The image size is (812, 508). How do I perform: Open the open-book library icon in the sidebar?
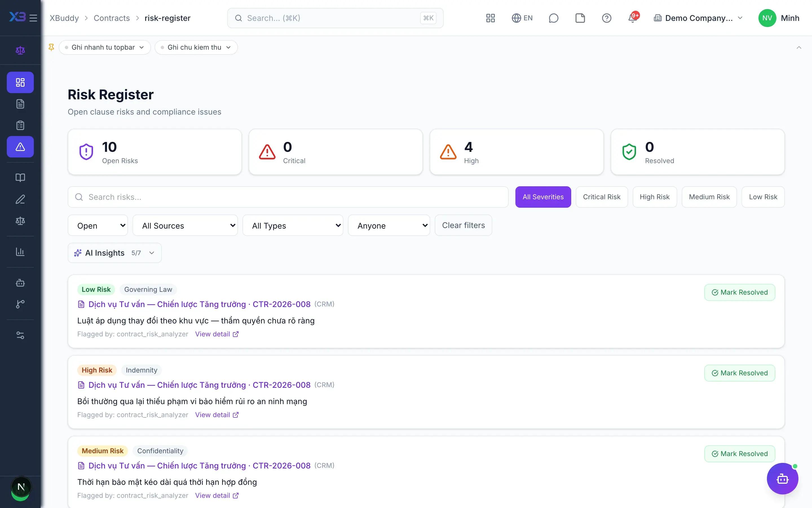[20, 178]
